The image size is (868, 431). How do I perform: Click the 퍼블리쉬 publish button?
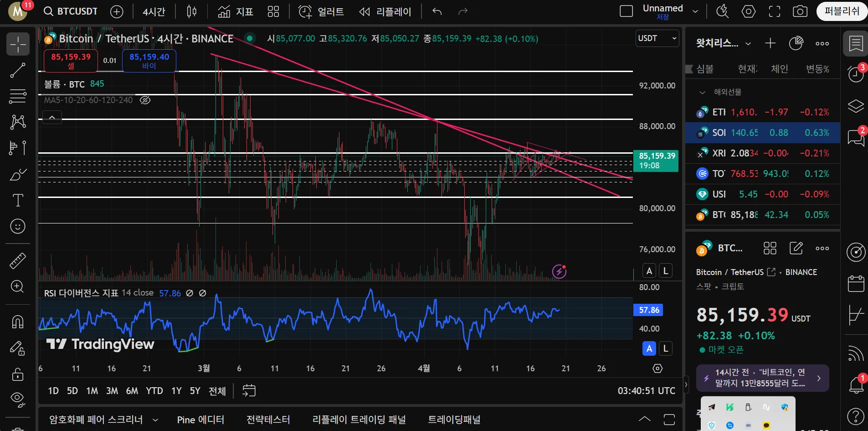(x=842, y=11)
